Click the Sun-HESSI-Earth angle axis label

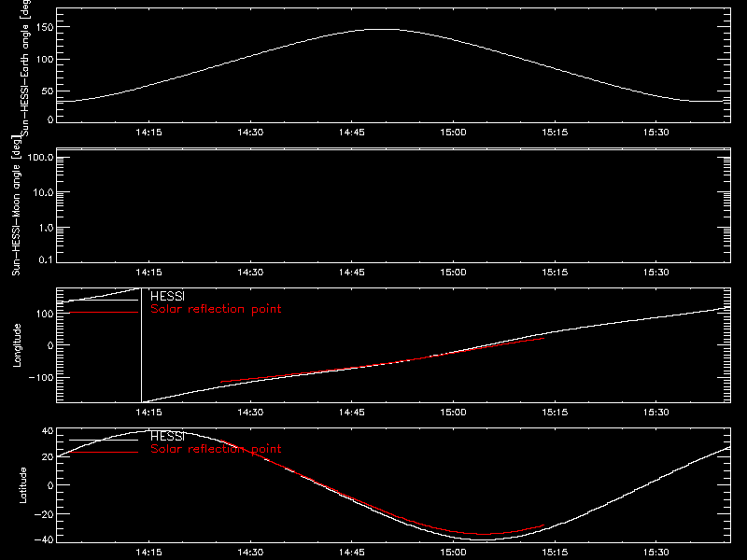click(x=25, y=67)
